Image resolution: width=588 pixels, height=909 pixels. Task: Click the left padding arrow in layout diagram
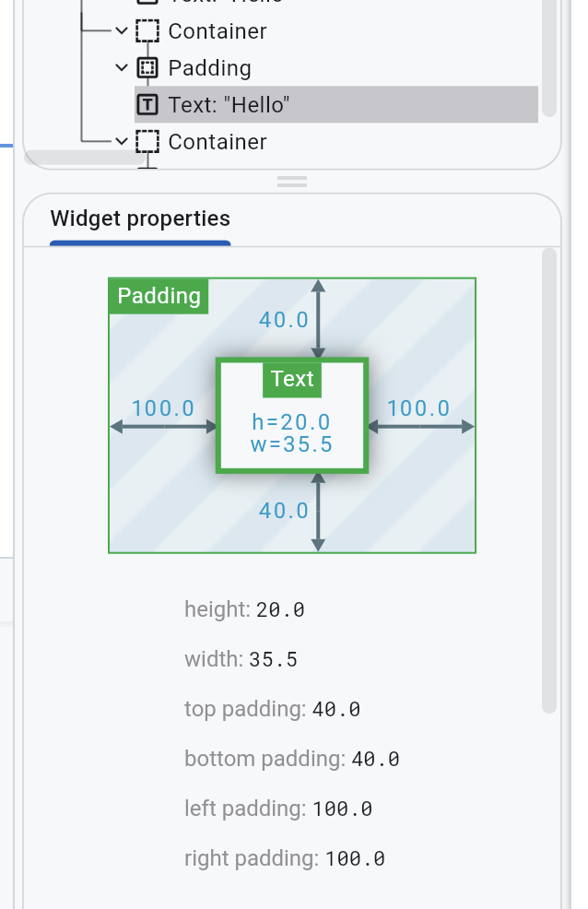click(163, 427)
